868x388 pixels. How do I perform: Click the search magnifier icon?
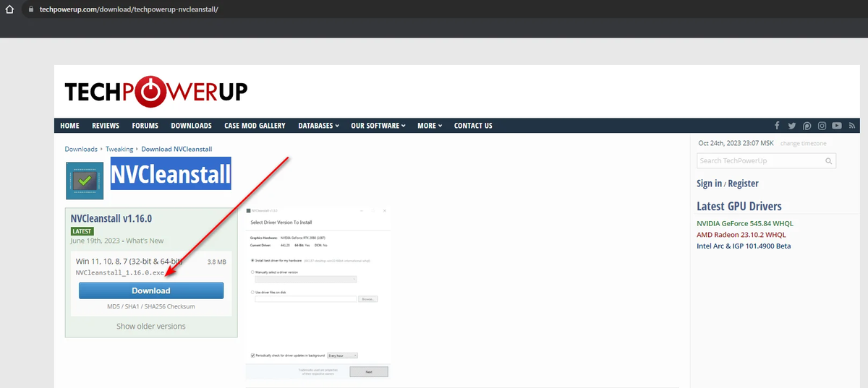tap(829, 160)
